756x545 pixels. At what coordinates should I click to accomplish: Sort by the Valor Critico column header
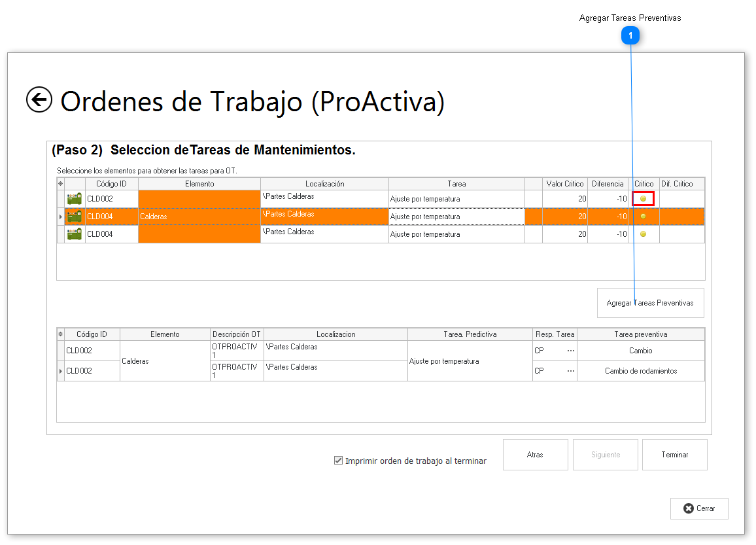pyautogui.click(x=565, y=184)
